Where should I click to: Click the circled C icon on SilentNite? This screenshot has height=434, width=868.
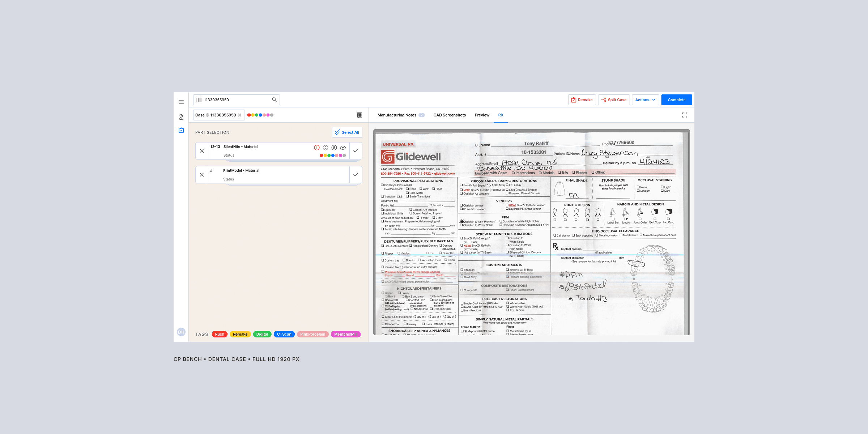[325, 148]
